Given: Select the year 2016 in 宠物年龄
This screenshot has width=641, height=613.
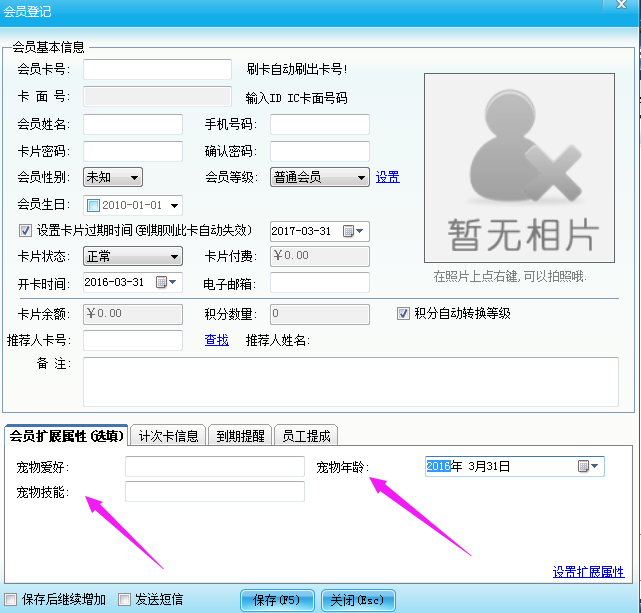Looking at the screenshot, I should click(438, 466).
